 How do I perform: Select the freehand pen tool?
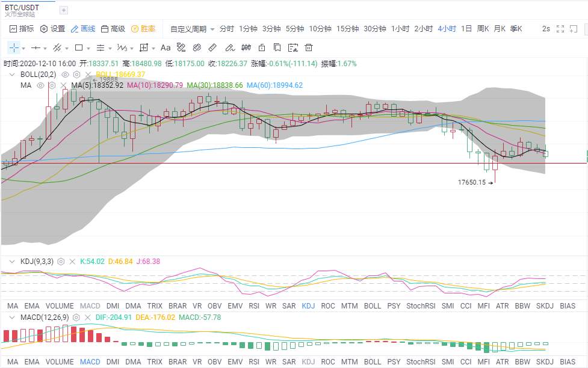coord(229,48)
